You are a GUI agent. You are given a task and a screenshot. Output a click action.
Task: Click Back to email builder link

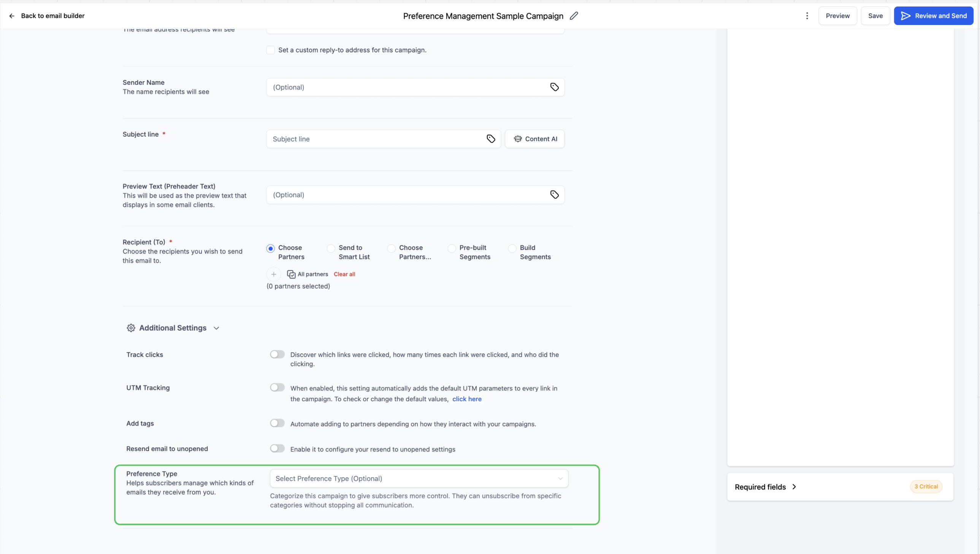(x=52, y=16)
